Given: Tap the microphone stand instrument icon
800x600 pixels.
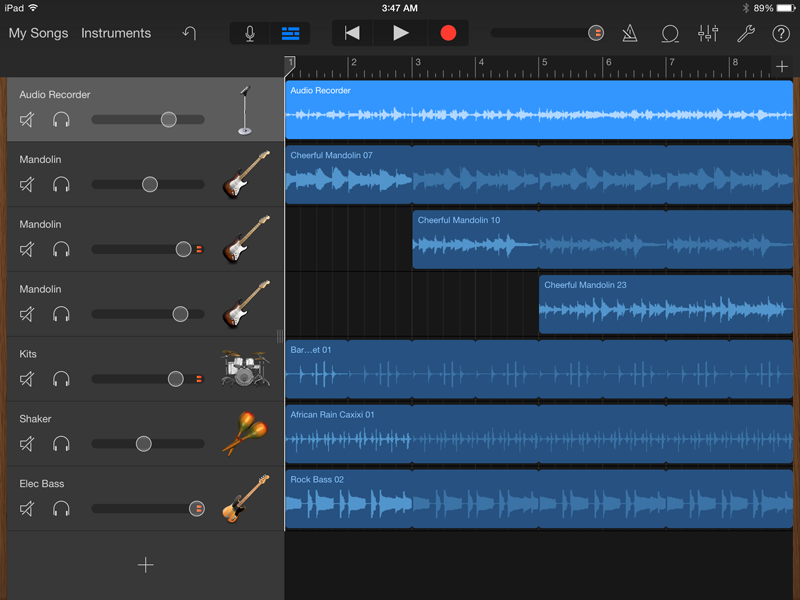Looking at the screenshot, I should (x=245, y=110).
